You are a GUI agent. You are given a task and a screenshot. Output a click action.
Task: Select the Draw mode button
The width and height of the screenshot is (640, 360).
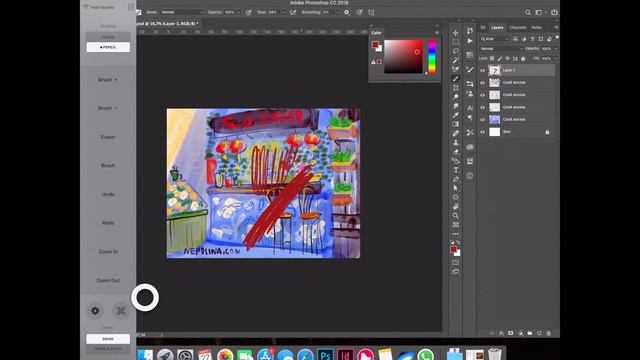[108, 339]
